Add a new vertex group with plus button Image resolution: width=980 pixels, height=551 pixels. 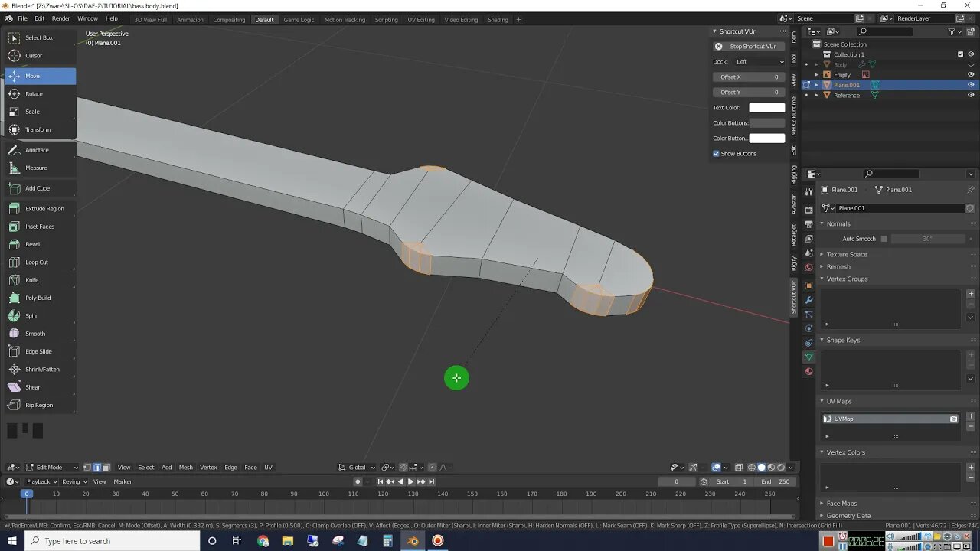tap(971, 294)
